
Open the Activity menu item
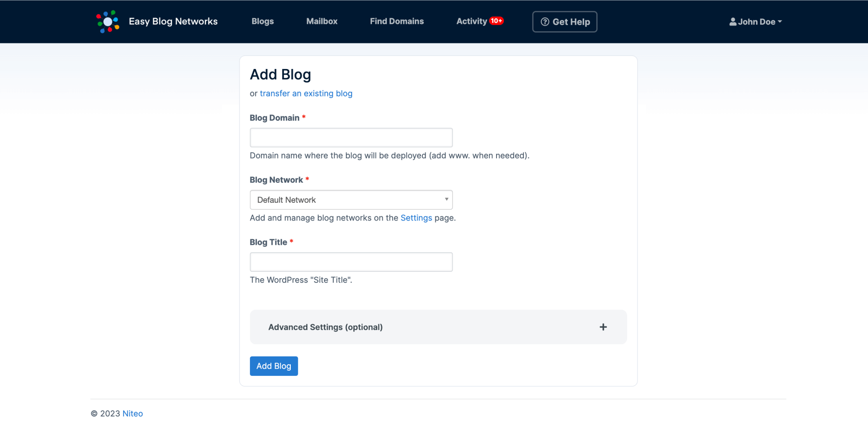tap(471, 21)
